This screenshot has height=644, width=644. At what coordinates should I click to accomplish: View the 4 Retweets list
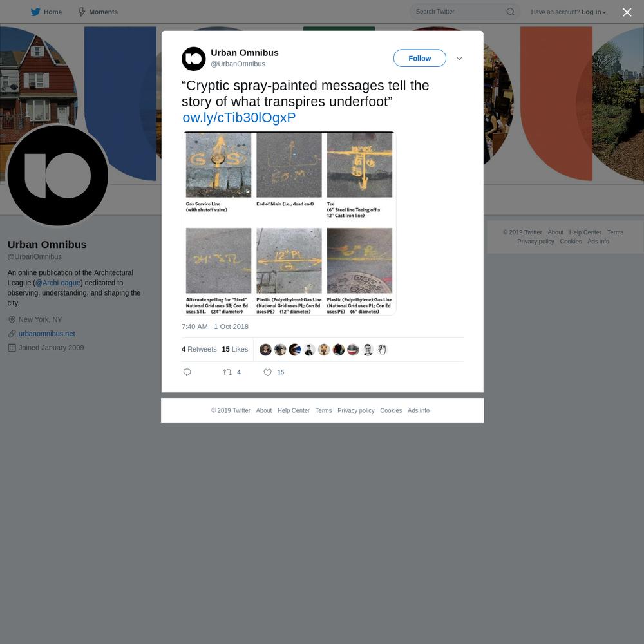(x=199, y=349)
